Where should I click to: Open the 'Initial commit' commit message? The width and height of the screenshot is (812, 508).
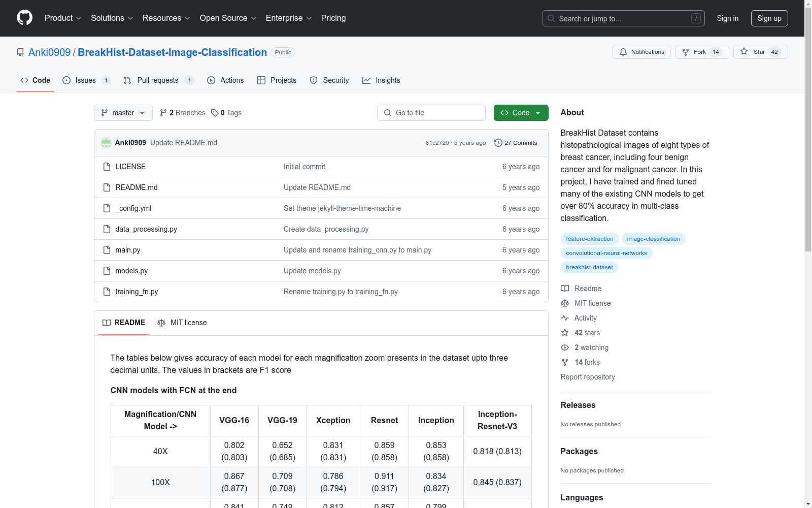pos(304,167)
